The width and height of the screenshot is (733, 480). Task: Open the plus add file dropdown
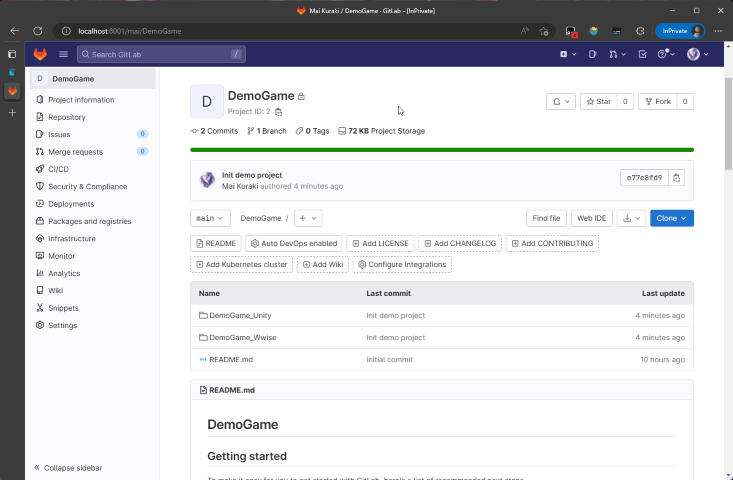click(308, 218)
